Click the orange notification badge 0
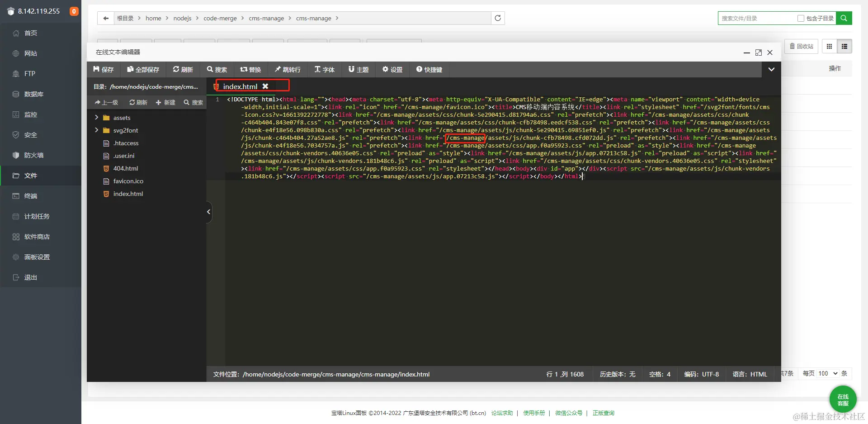 pos(74,11)
